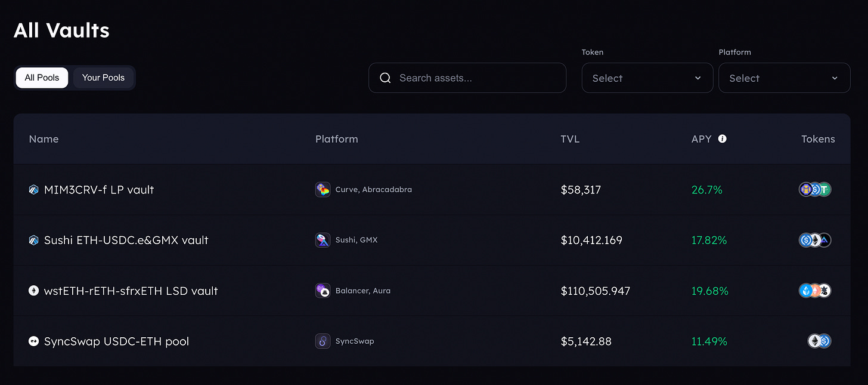Click the Curve, Abracadabra platform icon

(323, 190)
